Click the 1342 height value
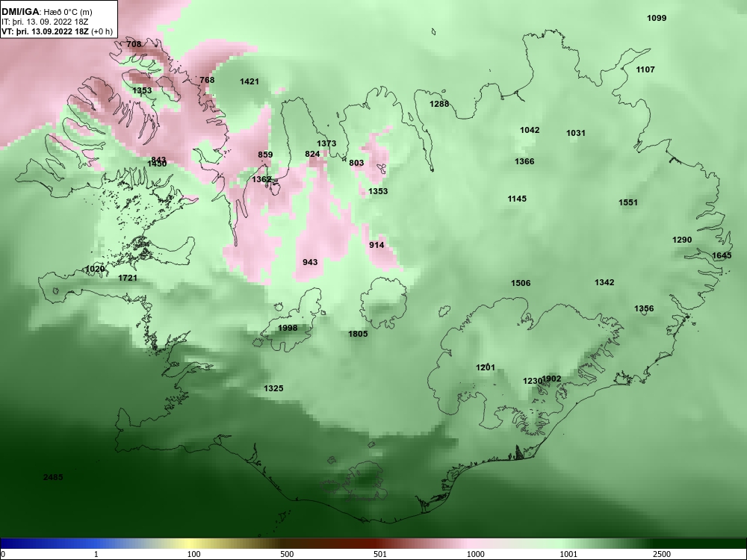 (604, 282)
